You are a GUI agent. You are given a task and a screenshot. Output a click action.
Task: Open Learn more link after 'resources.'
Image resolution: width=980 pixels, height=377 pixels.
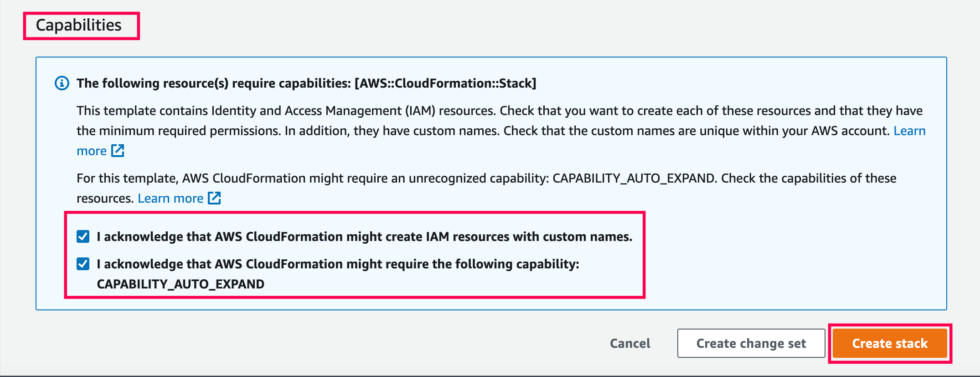tap(170, 199)
